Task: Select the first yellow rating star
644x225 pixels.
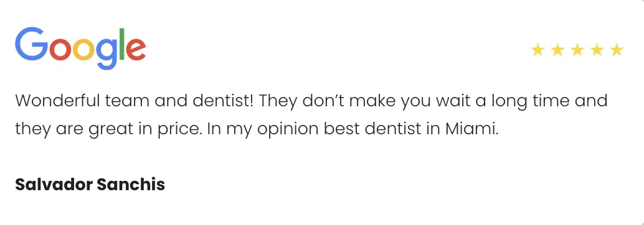Action: click(537, 50)
